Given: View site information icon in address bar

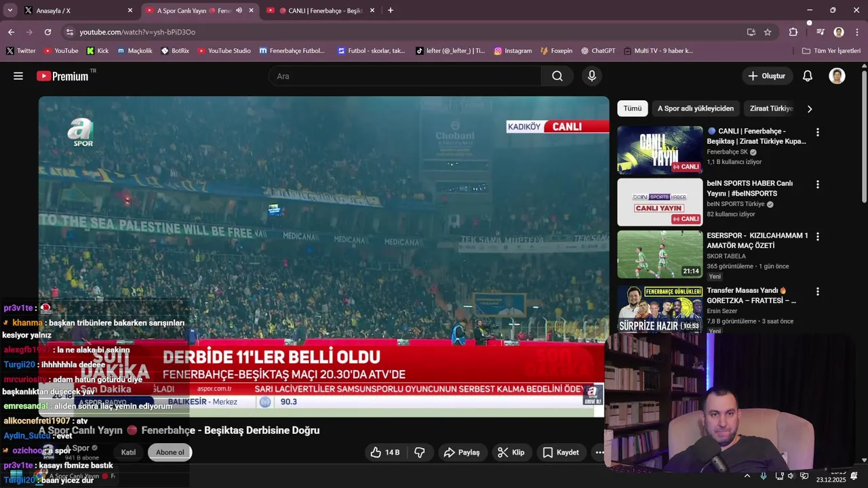Looking at the screenshot, I should coord(69,32).
